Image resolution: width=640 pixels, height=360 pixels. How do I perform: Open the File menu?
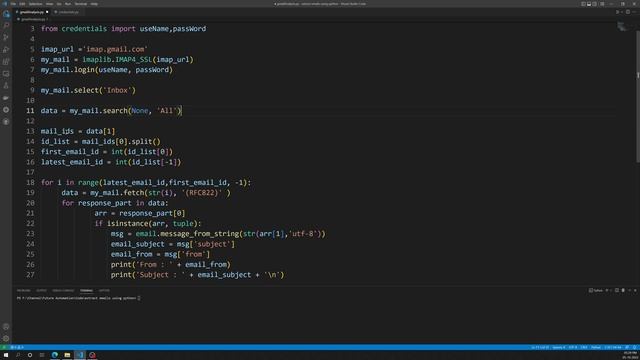tap(13, 4)
